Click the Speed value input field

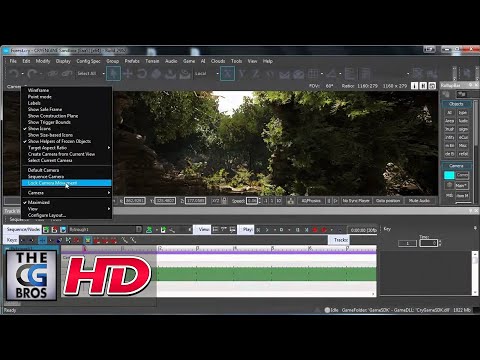pyautogui.click(x=252, y=201)
